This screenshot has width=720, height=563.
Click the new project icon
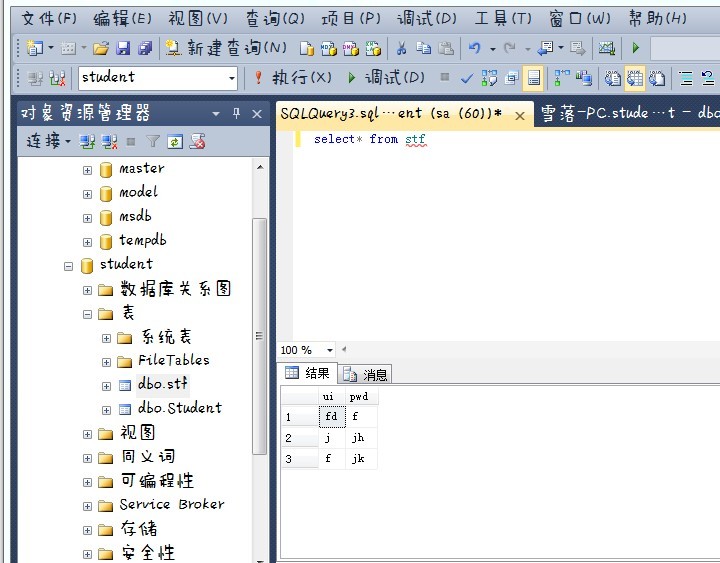click(x=35, y=48)
